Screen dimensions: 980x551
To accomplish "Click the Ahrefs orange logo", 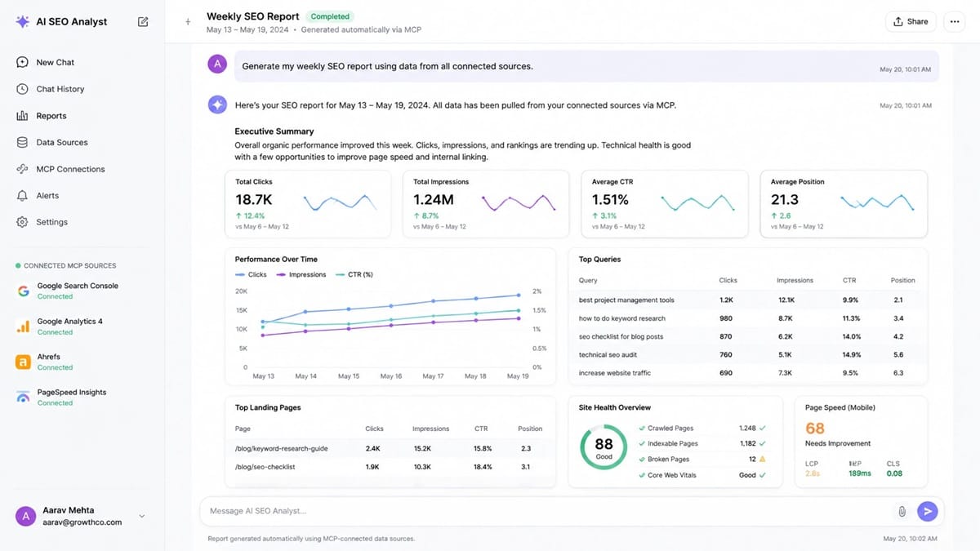I will 23,362.
